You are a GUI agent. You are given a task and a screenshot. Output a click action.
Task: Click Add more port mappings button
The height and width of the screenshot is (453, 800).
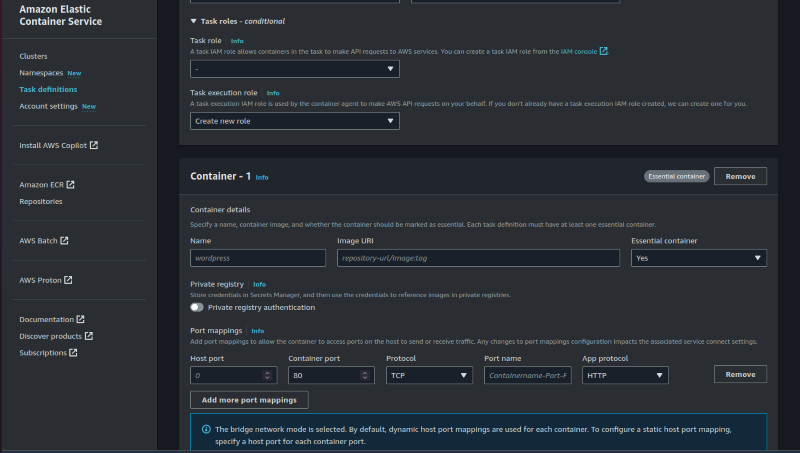249,400
